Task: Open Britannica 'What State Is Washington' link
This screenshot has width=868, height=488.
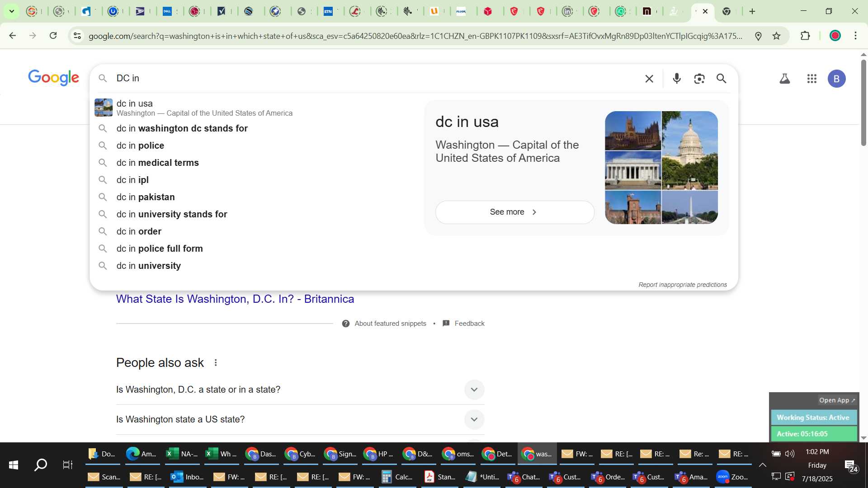Action: pyautogui.click(x=235, y=299)
